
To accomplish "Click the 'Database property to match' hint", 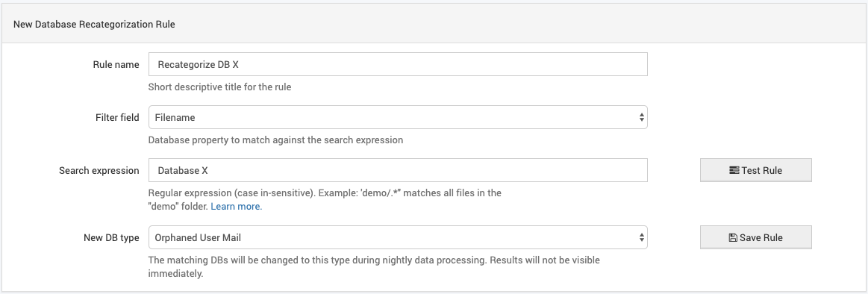I will pyautogui.click(x=275, y=140).
